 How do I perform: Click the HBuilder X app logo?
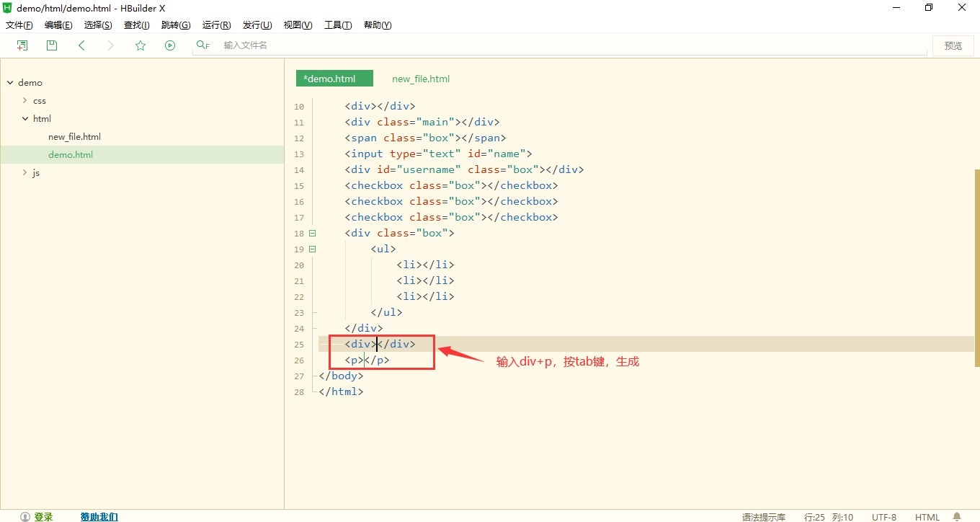pos(8,8)
